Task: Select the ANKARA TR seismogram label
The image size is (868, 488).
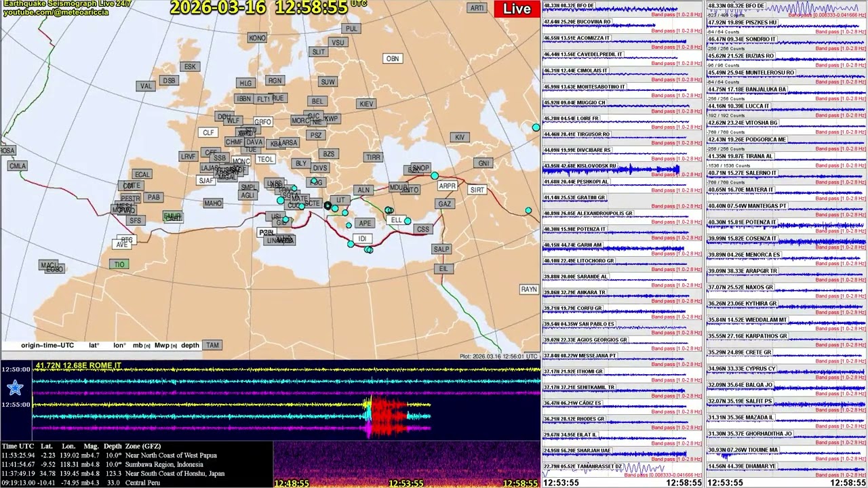Action: [x=574, y=292]
